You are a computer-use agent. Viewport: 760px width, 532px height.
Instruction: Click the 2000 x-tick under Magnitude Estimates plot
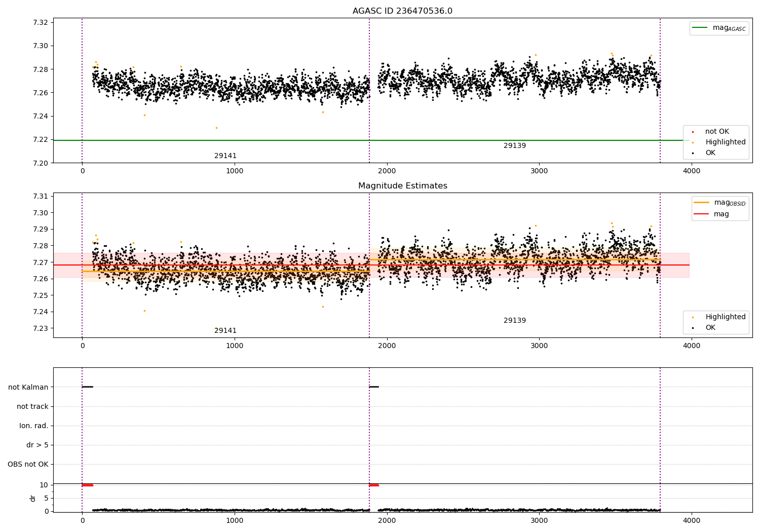click(x=387, y=346)
